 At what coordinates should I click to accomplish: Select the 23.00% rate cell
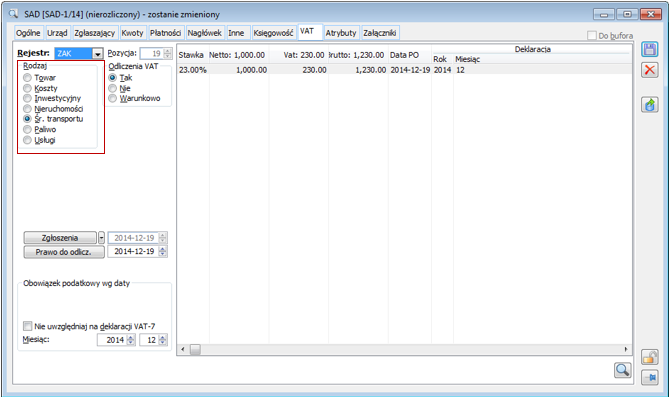(193, 70)
